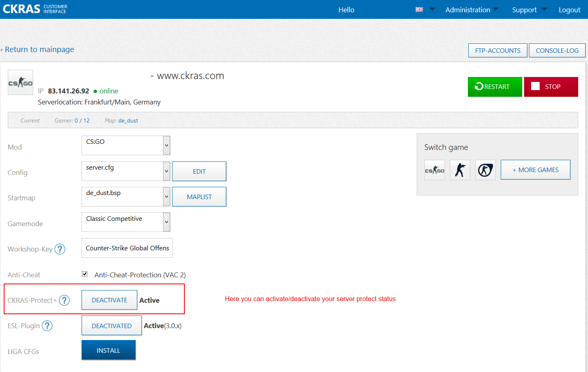Click INSTALL for LIGA CFGs
The height and width of the screenshot is (372, 588).
click(109, 350)
